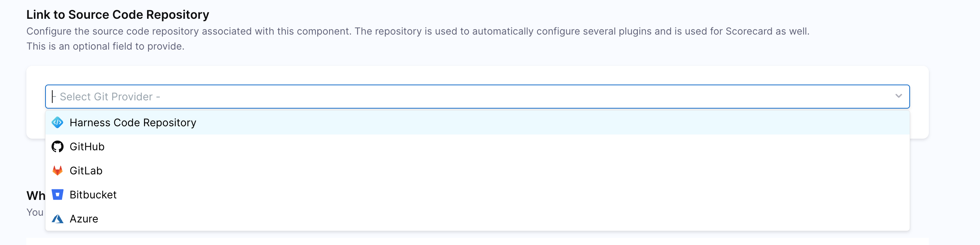The image size is (980, 245).
Task: Click the word "Scorecard" in the description
Action: pos(749,31)
